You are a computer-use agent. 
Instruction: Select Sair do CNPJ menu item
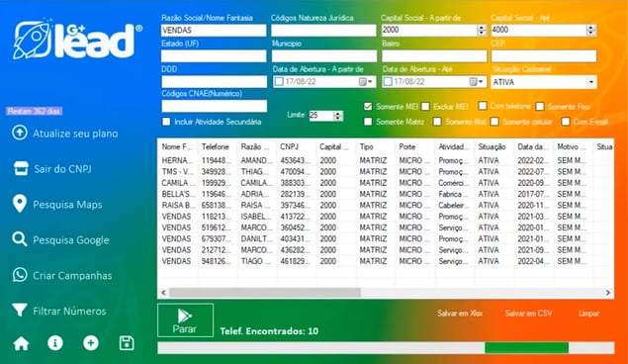click(x=62, y=169)
